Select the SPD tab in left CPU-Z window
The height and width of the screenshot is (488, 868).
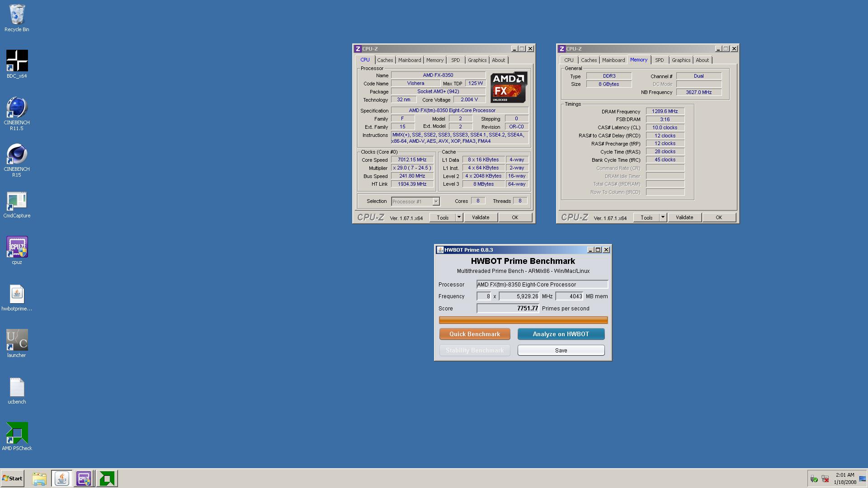[456, 60]
